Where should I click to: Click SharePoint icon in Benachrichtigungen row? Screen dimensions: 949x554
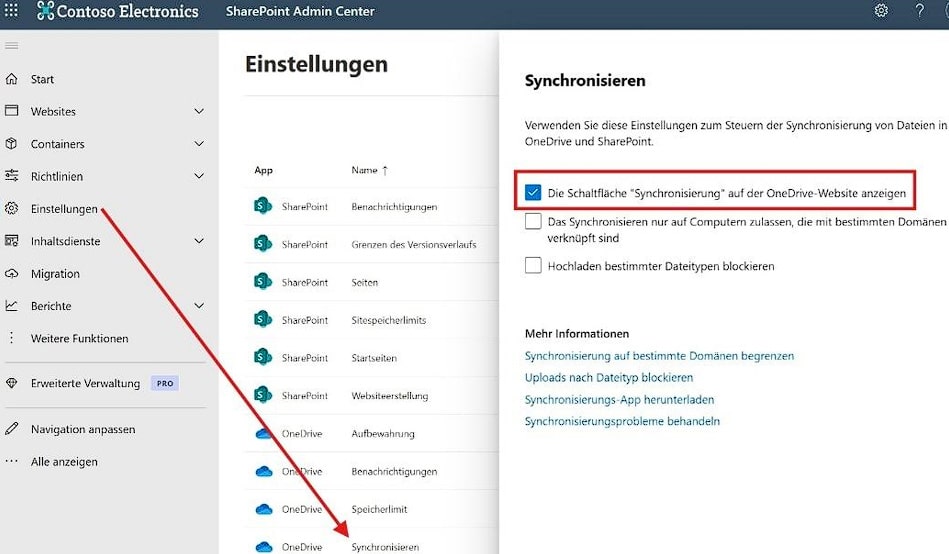(x=263, y=206)
